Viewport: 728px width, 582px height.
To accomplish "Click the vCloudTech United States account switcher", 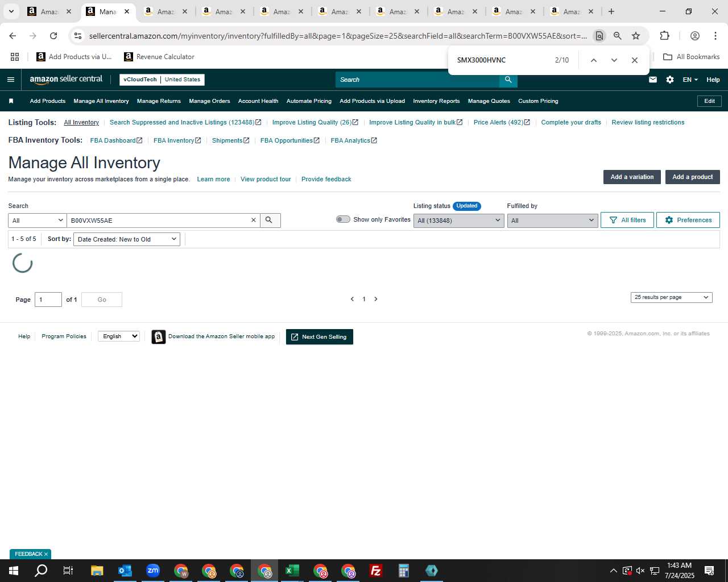I will 162,80.
